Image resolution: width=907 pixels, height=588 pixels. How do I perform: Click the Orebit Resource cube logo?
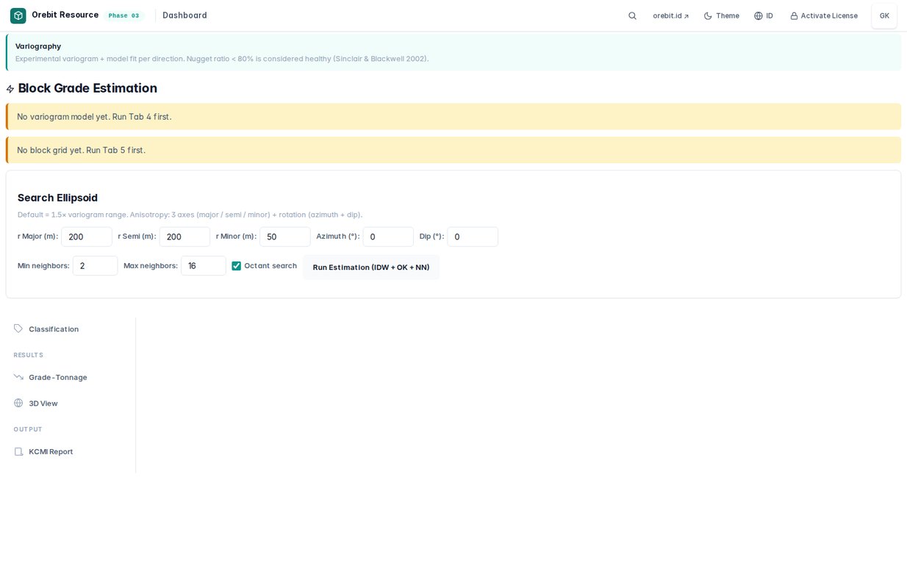point(18,15)
